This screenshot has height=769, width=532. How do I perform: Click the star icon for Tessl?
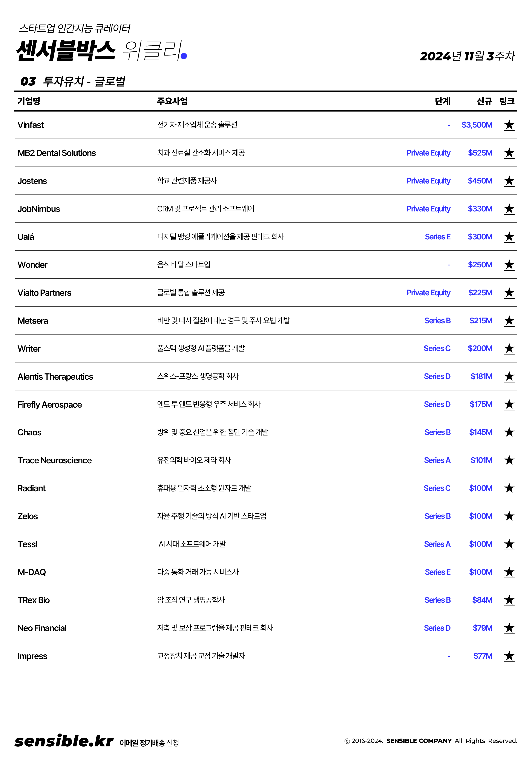pos(509,544)
